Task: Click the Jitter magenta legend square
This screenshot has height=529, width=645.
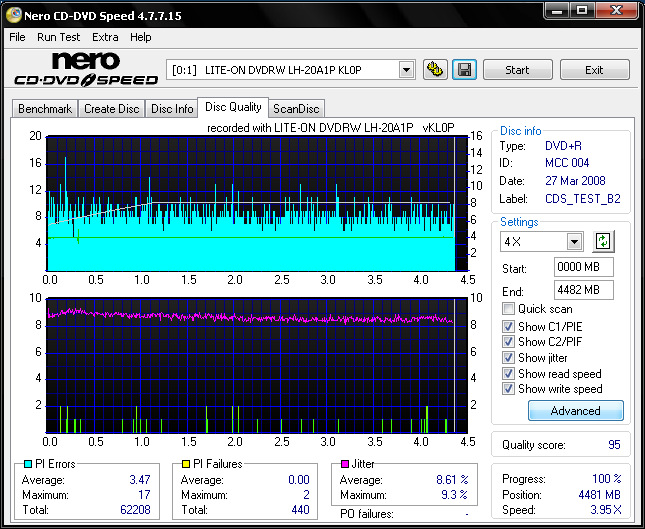Action: pos(345,464)
